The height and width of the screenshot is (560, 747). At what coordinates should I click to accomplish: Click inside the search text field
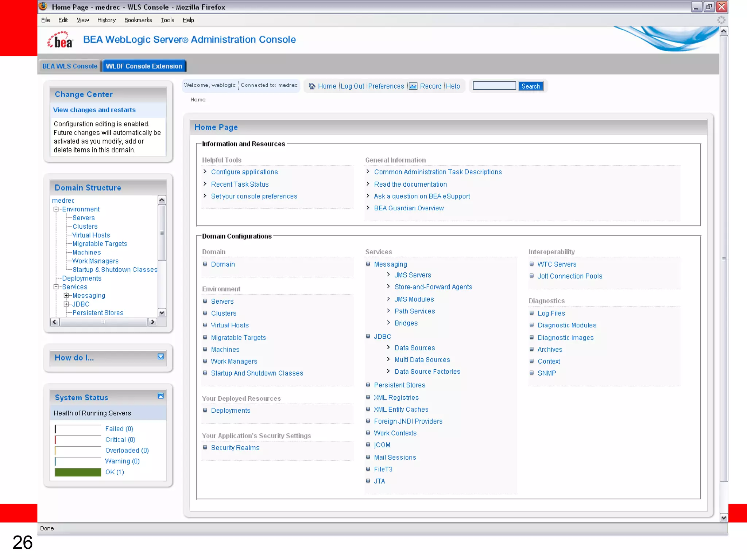click(494, 86)
